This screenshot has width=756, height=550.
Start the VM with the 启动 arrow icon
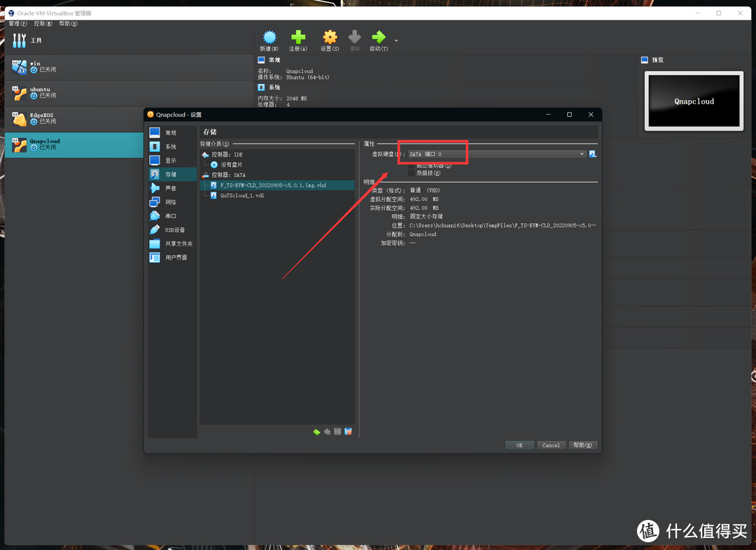click(x=379, y=37)
